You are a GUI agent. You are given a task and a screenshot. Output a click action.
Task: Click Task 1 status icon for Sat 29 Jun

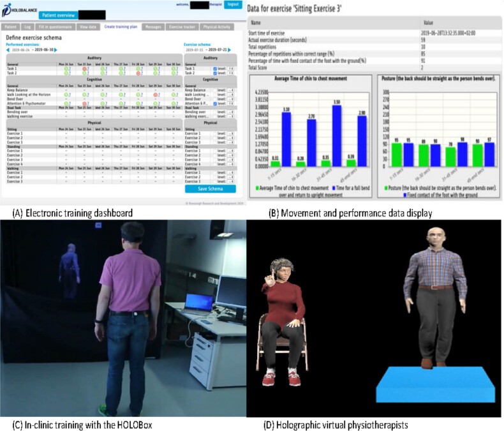[156, 68]
